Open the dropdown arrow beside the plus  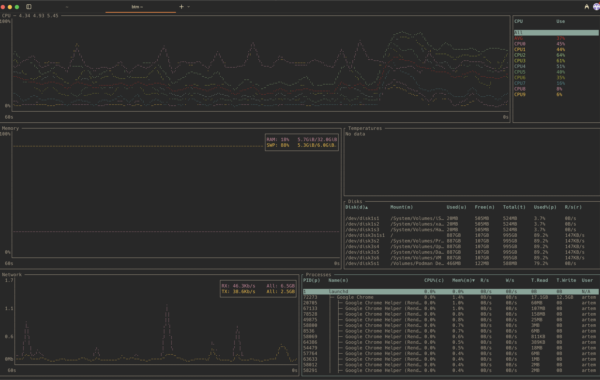tap(188, 7)
